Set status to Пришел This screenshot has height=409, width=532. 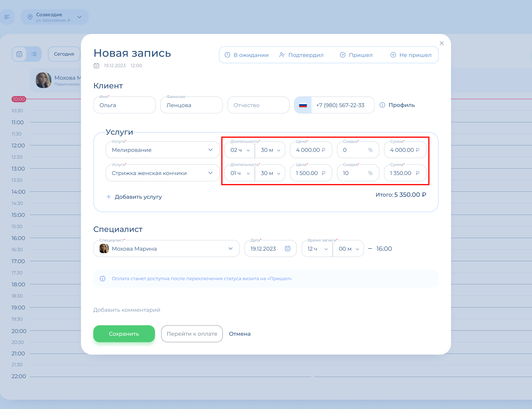(356, 55)
